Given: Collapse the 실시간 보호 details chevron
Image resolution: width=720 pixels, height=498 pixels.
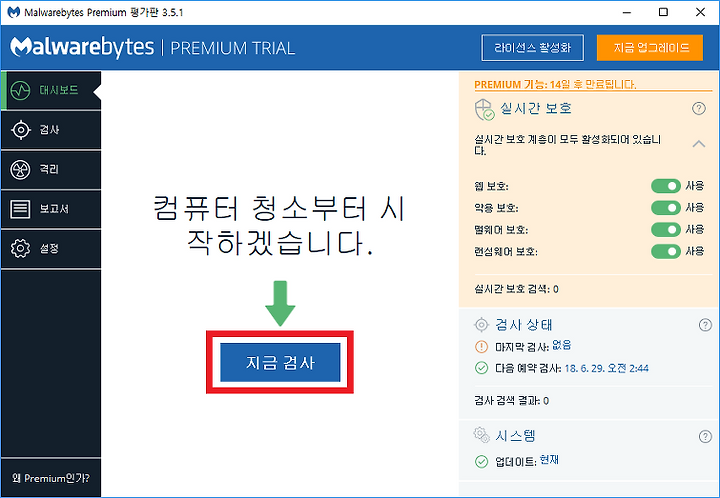Looking at the screenshot, I should coord(699,144).
